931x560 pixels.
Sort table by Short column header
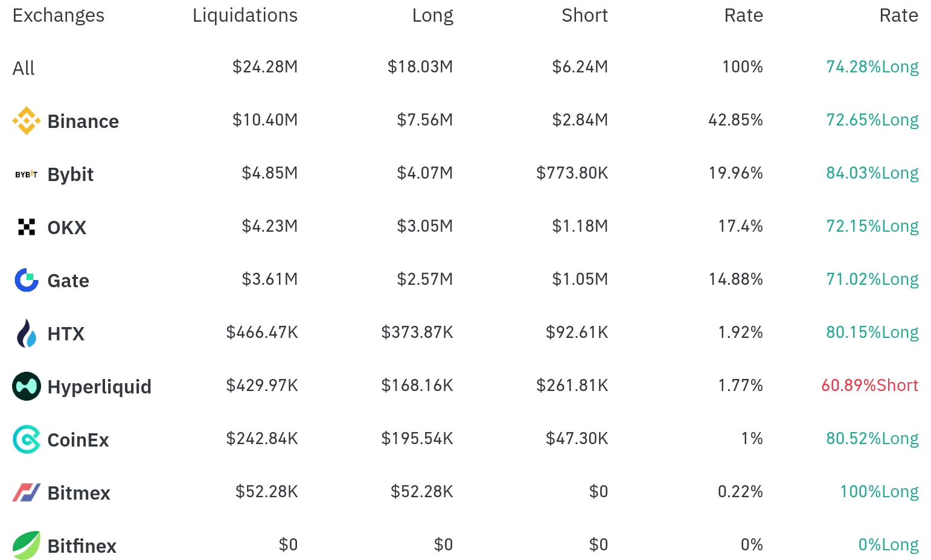[x=584, y=16]
